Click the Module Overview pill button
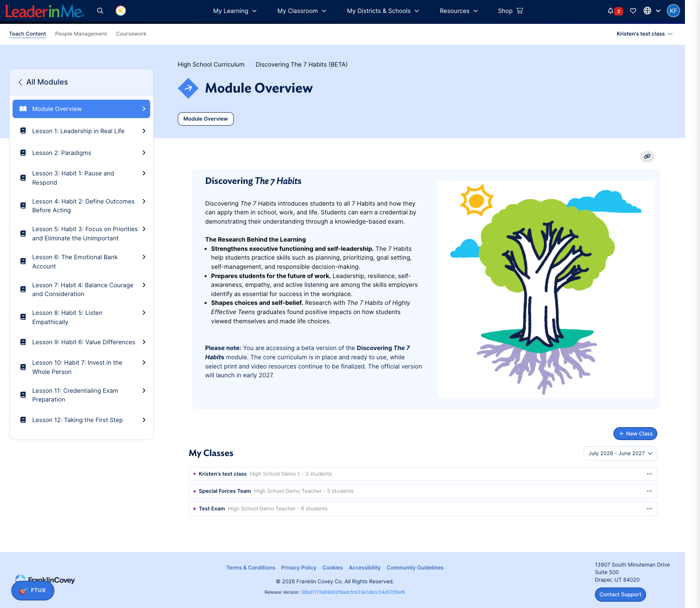700x608 pixels. click(x=206, y=119)
